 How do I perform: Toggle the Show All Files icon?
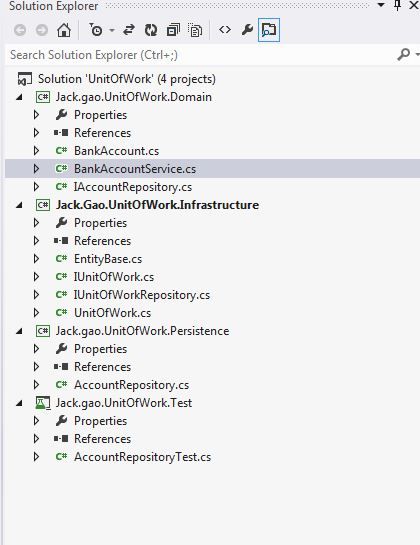click(195, 30)
